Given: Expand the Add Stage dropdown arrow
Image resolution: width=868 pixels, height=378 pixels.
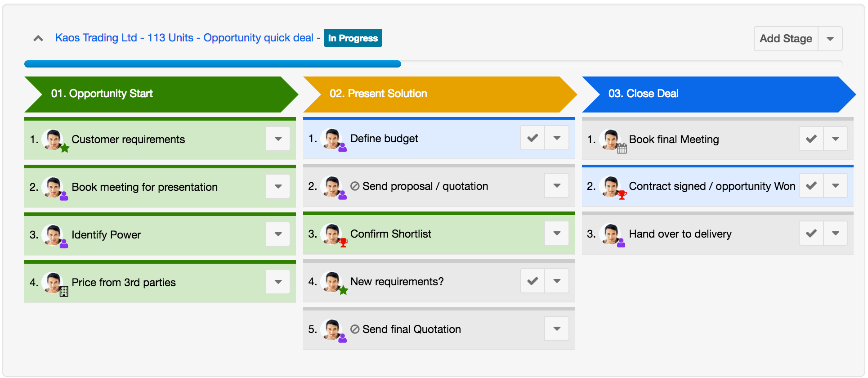Looking at the screenshot, I should (x=830, y=39).
